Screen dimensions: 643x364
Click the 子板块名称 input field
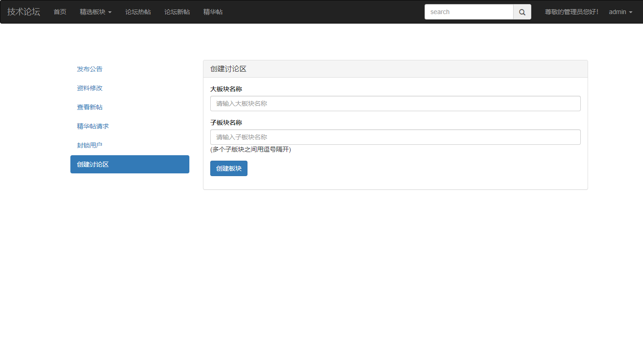[x=395, y=137]
